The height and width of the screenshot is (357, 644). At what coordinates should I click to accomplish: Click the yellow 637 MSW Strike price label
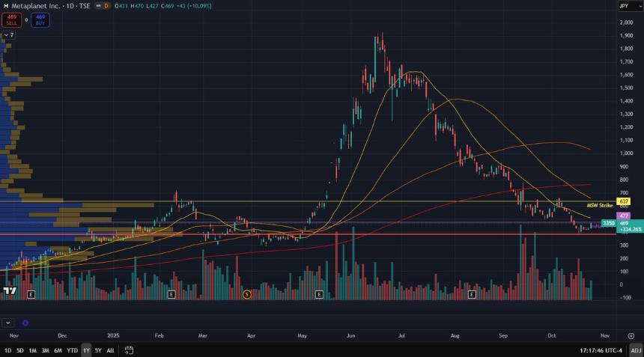tap(624, 201)
